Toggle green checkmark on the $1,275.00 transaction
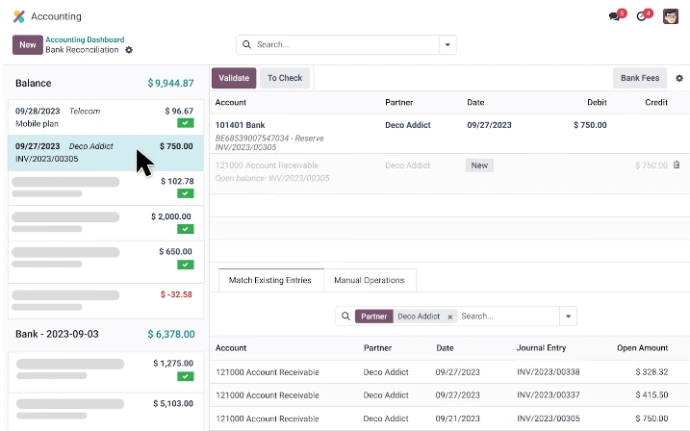Image resolution: width=690 pixels, height=431 pixels. [x=185, y=376]
